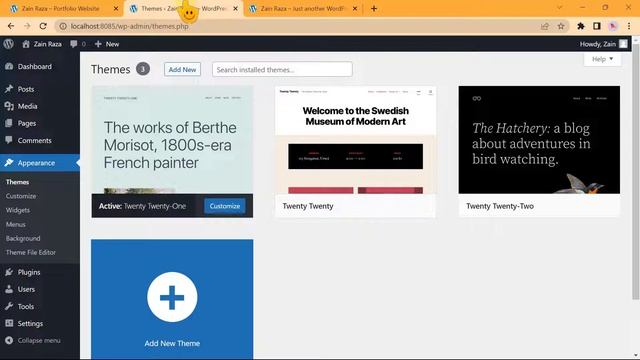Select the Twenty Twenty theme thumbnail
This screenshot has width=640, height=360.
(x=356, y=140)
